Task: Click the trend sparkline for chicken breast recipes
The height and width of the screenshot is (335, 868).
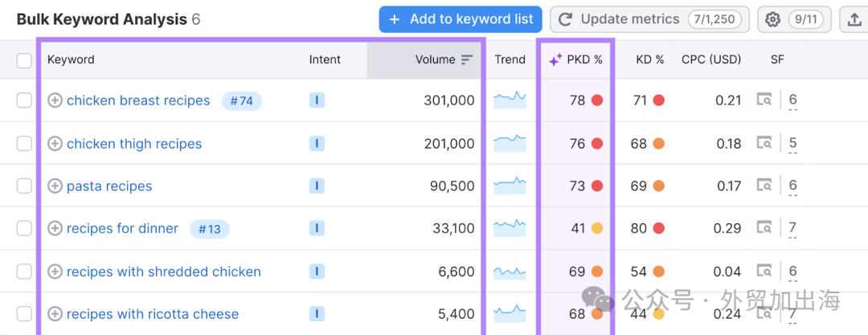Action: tap(510, 100)
